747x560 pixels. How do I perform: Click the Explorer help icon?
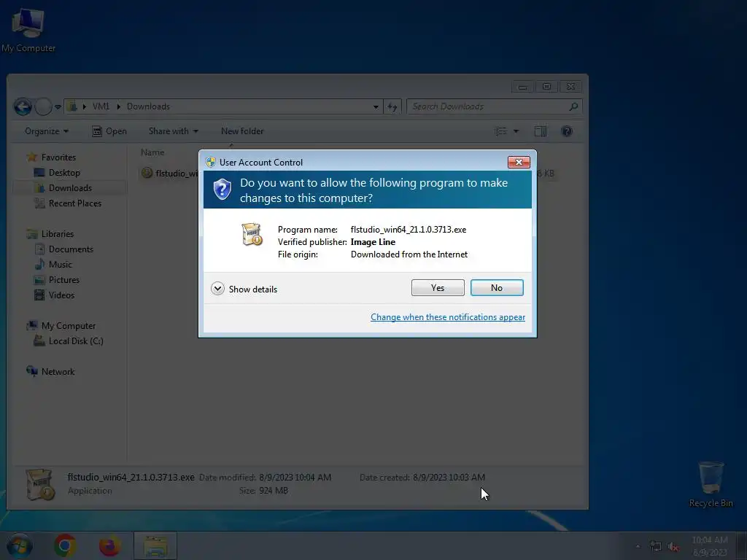(566, 131)
